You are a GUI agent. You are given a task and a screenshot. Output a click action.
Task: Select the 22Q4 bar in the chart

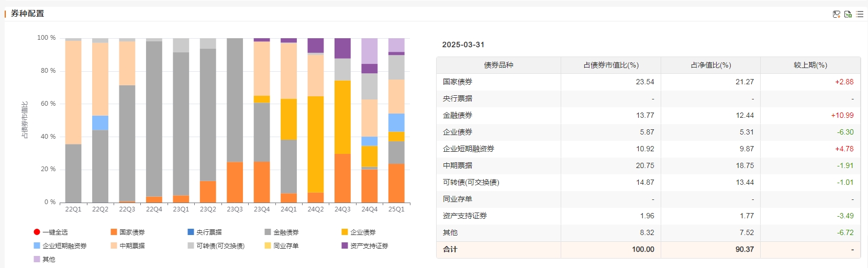click(x=154, y=120)
